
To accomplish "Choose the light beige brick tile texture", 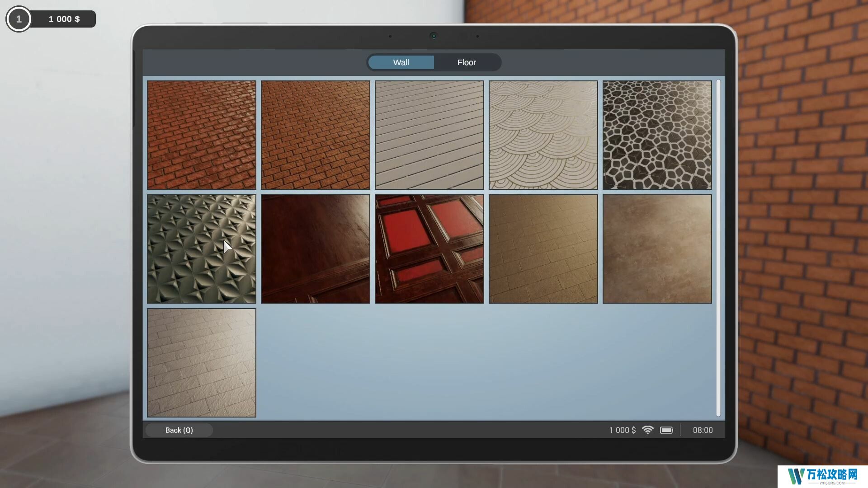I will point(202,363).
